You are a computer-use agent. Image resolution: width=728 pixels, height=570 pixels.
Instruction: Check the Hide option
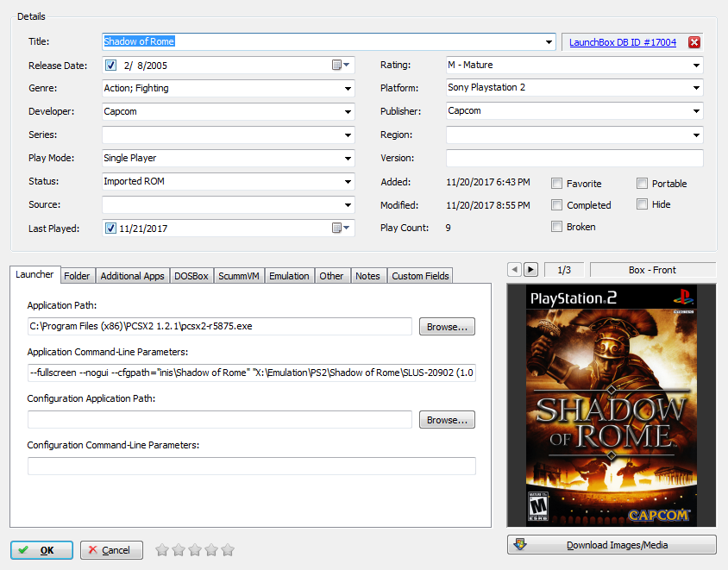(642, 204)
